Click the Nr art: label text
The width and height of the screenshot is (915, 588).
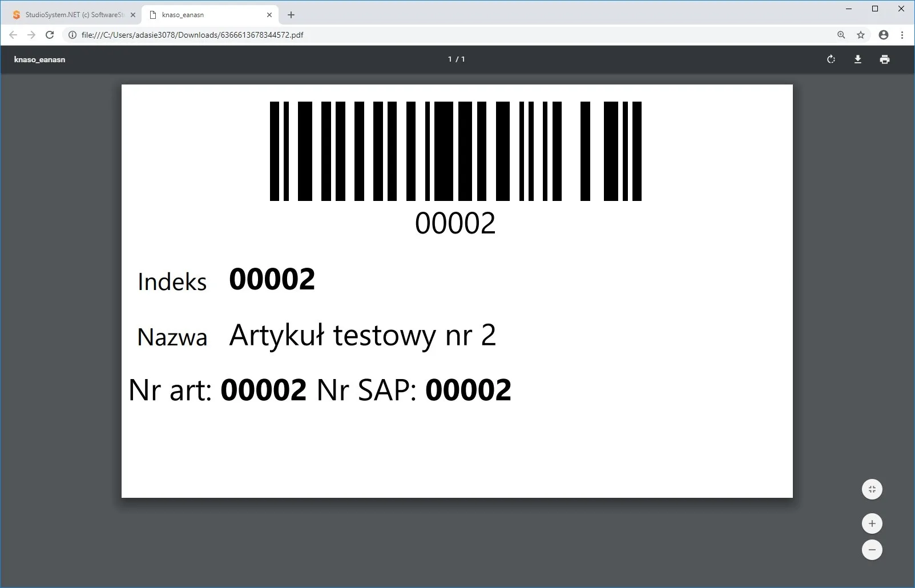pos(171,390)
